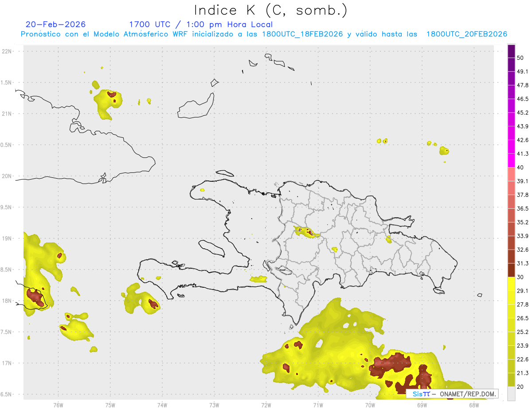The width and height of the screenshot is (532, 411).
Task: Click the colorbar label '32.6'
Action: 523,250
